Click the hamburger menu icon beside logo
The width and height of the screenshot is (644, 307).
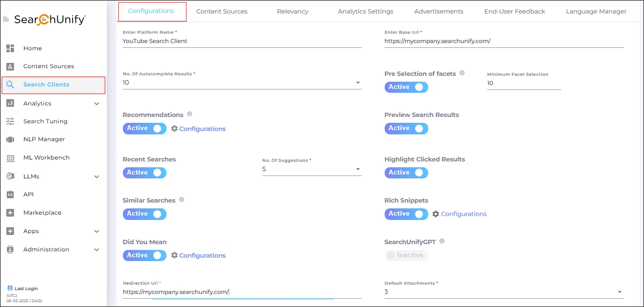[x=6, y=19]
